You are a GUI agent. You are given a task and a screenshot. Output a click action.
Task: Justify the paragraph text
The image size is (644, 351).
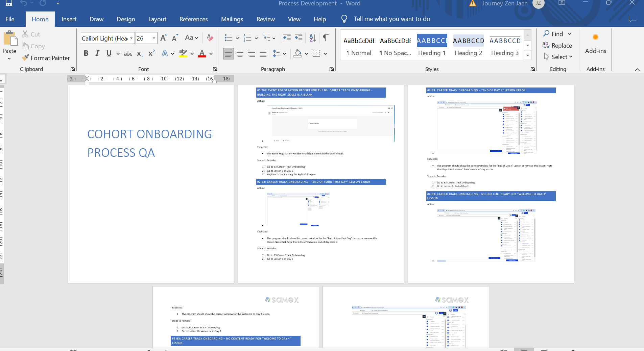click(x=263, y=53)
